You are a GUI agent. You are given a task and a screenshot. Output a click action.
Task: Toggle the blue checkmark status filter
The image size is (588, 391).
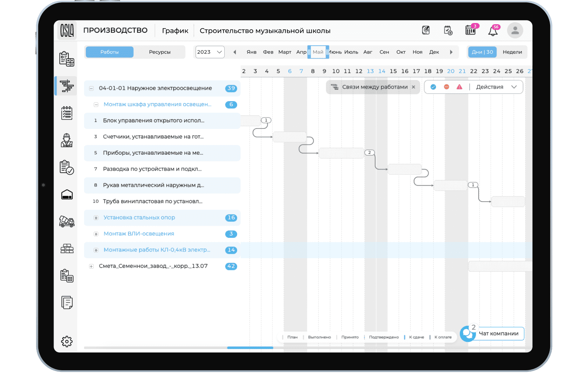click(x=433, y=87)
